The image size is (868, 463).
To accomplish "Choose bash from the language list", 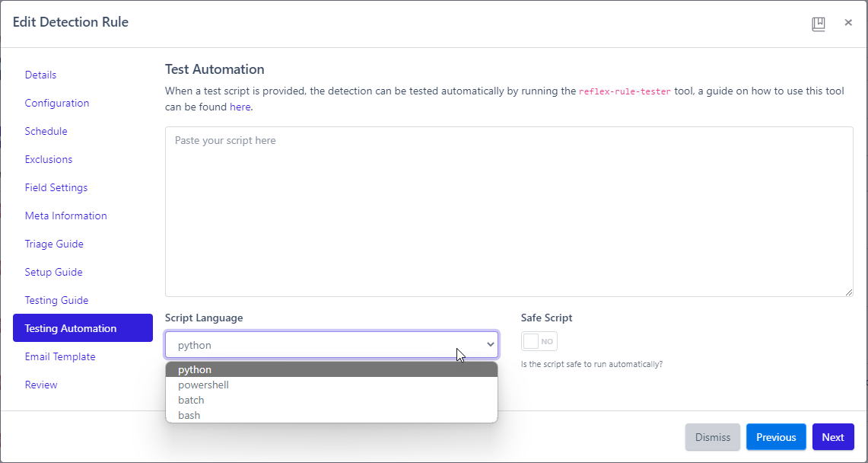I will click(332, 415).
